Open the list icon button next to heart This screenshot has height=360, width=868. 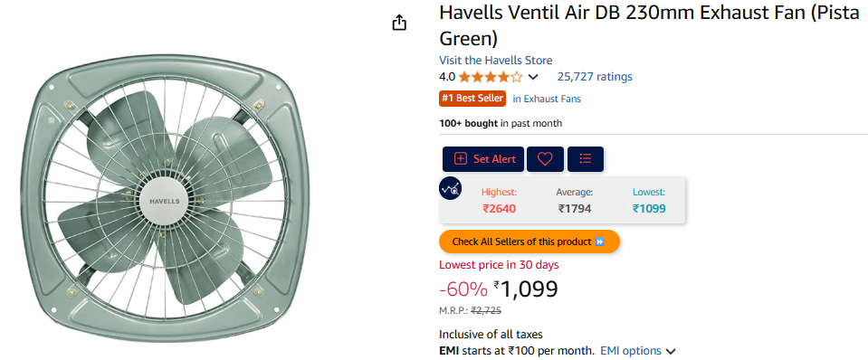pyautogui.click(x=585, y=159)
